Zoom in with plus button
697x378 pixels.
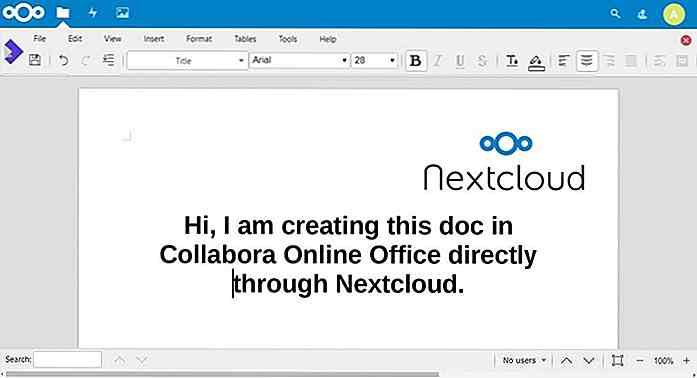point(686,360)
